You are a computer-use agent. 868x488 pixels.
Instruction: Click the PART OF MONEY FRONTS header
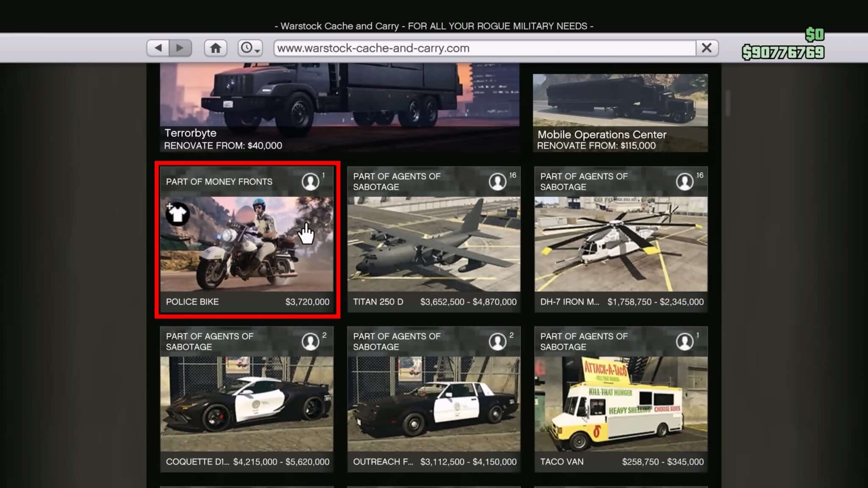click(x=219, y=182)
